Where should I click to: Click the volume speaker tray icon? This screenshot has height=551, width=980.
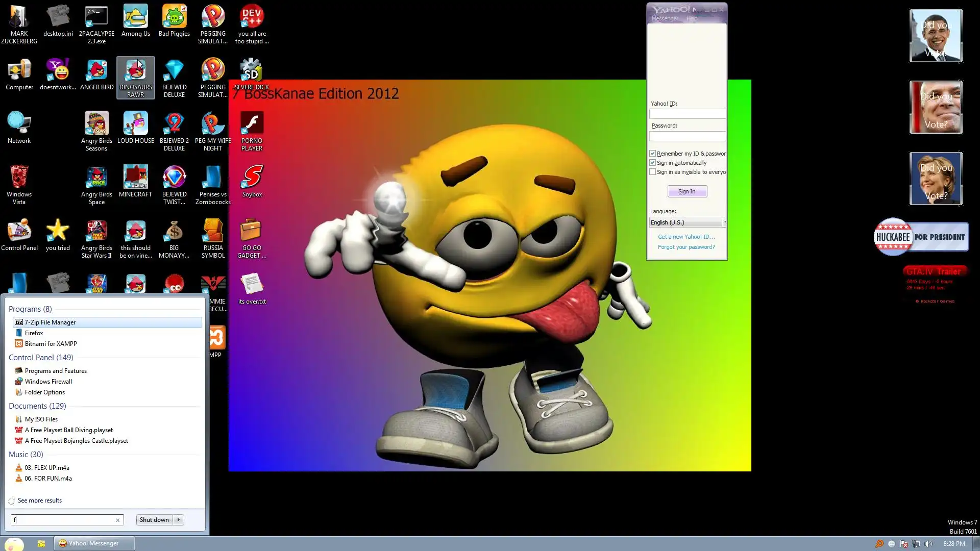point(928,544)
